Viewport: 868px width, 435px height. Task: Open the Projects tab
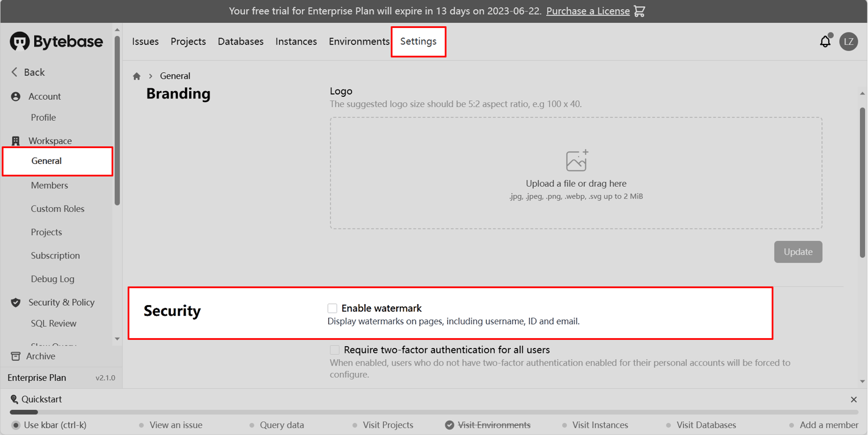(x=188, y=42)
